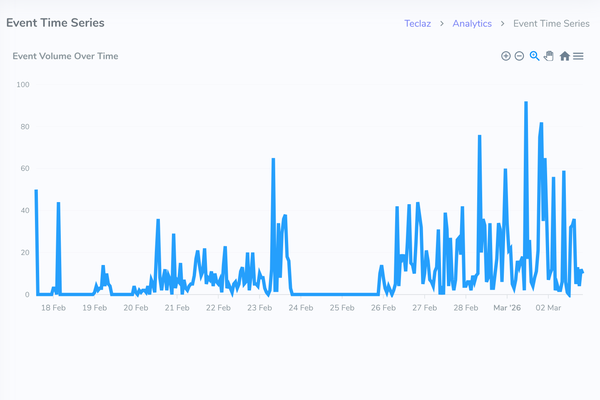
Task: Click the 18 Feb axis label
Action: click(x=53, y=308)
